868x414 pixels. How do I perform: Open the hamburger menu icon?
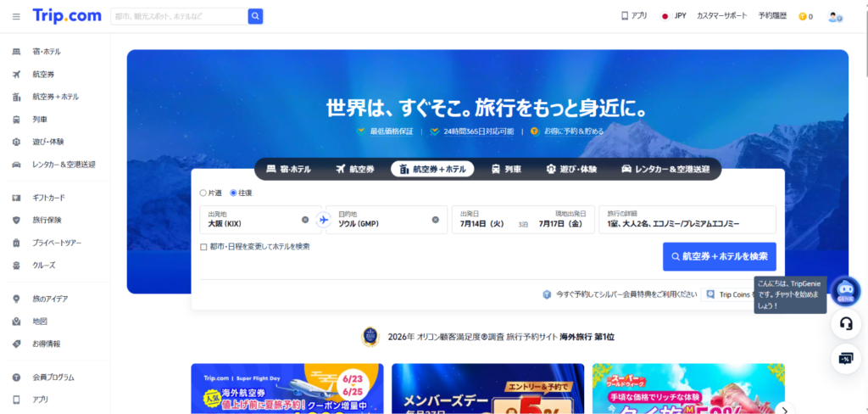[16, 17]
